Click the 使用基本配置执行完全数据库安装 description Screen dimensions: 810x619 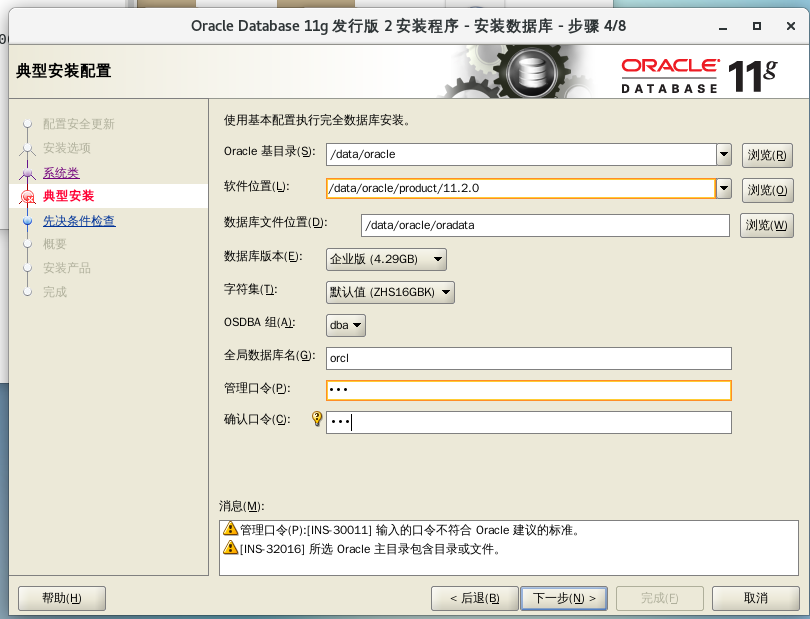pos(317,120)
